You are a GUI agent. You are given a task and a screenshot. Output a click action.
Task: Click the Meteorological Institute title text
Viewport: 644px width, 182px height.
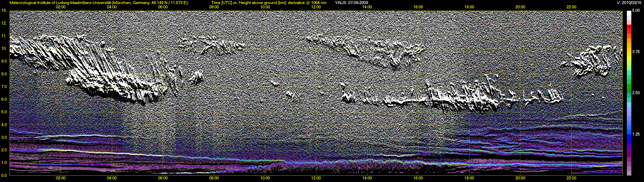click(x=99, y=3)
